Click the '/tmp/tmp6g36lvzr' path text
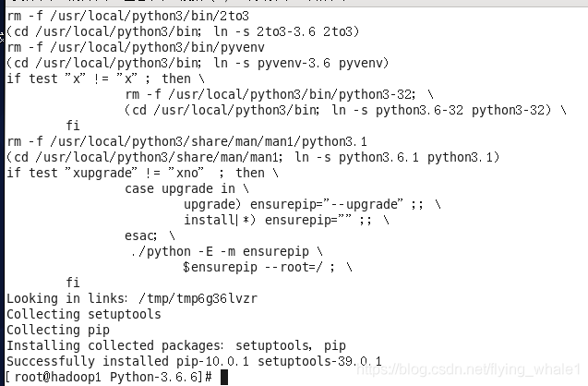 tap(198, 298)
